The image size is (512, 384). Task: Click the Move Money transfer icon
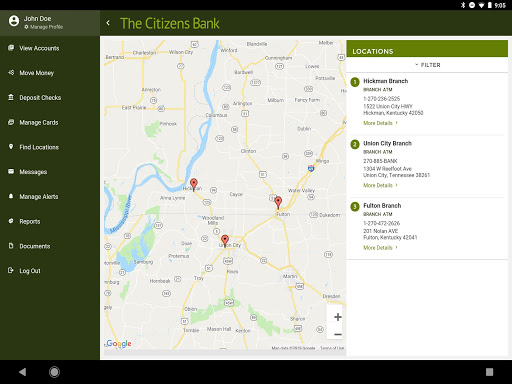[x=11, y=72]
